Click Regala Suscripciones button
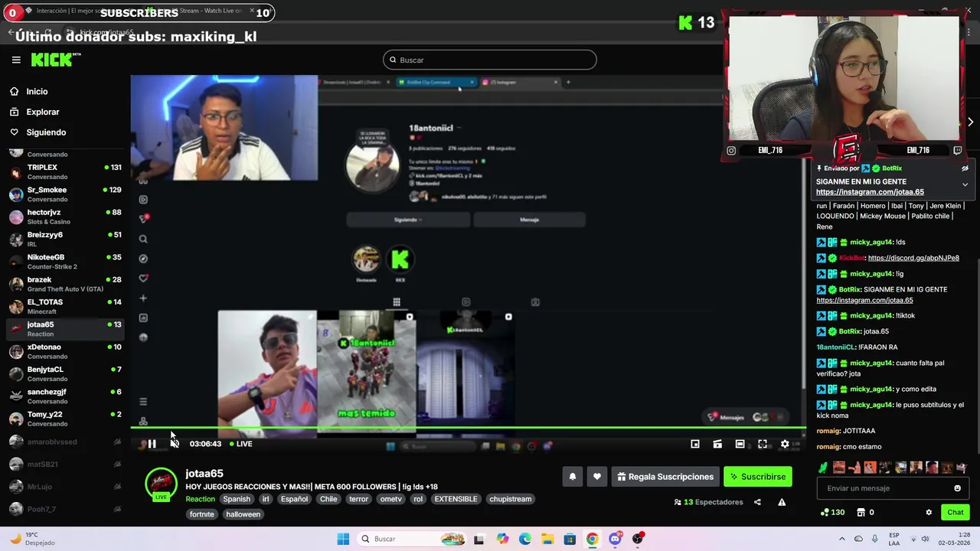The height and width of the screenshot is (551, 980). coord(665,477)
